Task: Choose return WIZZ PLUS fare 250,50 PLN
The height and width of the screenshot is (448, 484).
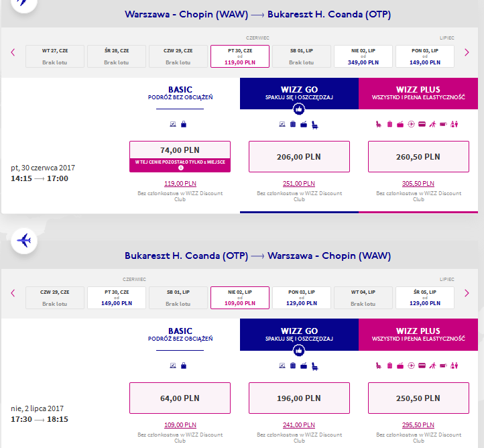Action: tap(418, 398)
